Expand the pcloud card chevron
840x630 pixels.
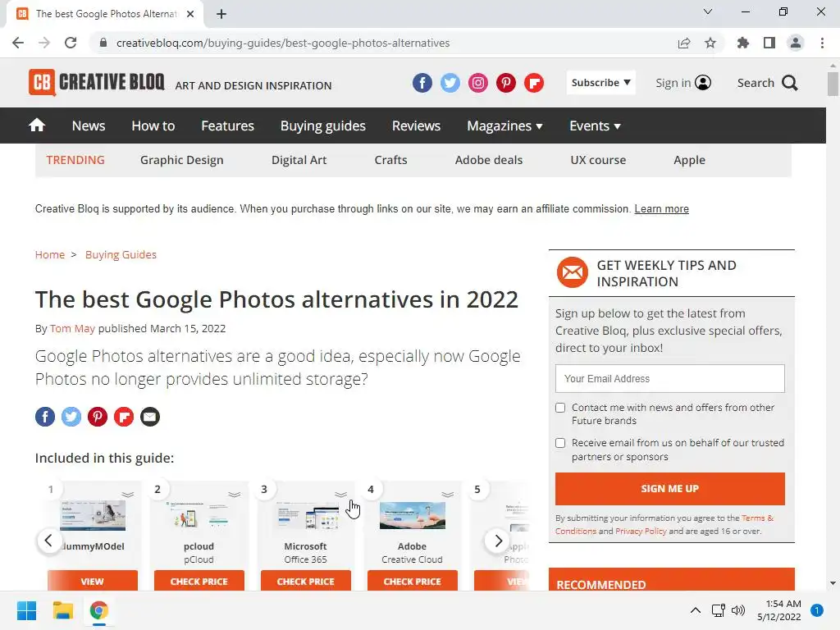(234, 494)
